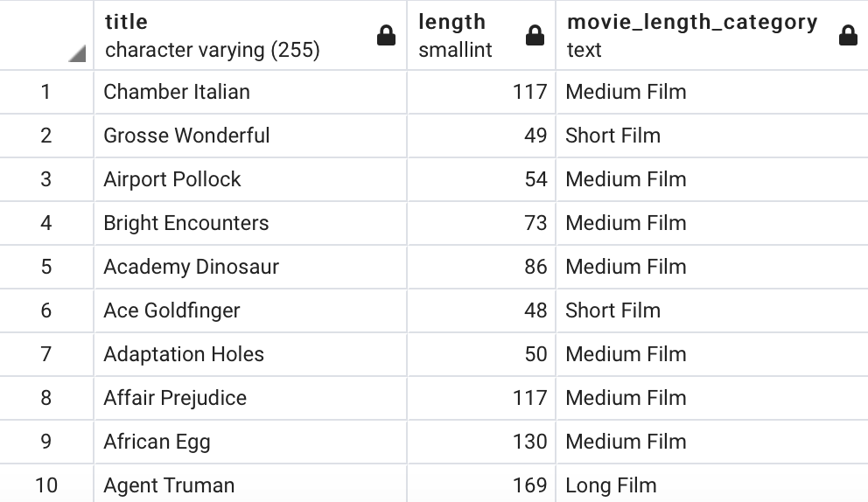
Task: Select row number 10
Action: click(x=46, y=485)
